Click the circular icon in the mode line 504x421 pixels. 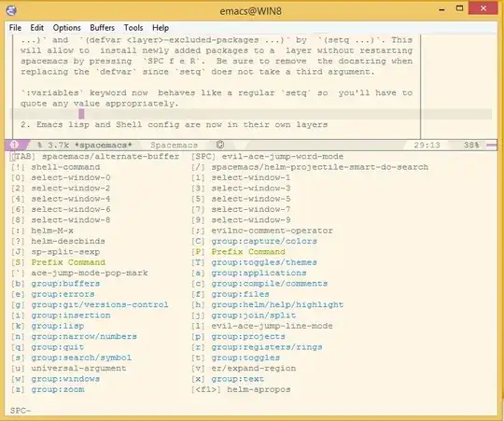tap(220, 145)
